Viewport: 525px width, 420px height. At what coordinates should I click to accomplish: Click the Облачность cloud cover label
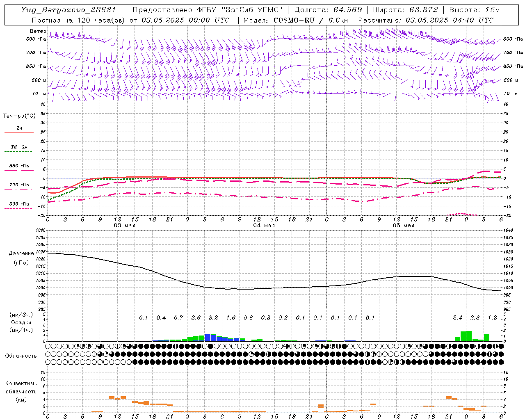click(x=21, y=356)
